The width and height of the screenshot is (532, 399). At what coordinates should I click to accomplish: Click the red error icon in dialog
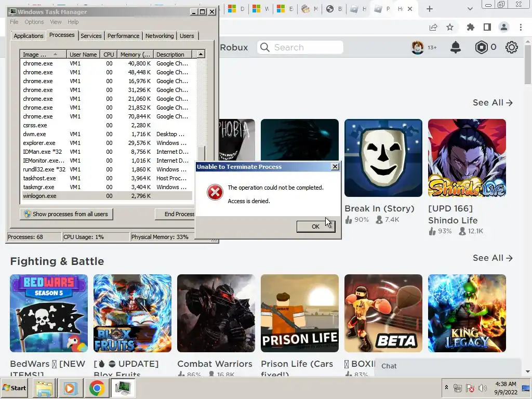tap(215, 192)
